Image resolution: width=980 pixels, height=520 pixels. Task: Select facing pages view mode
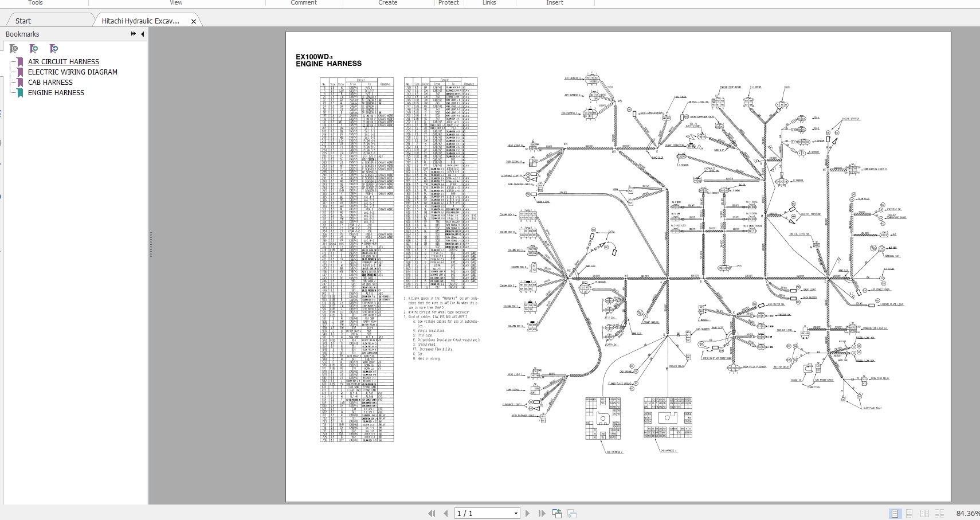924,514
